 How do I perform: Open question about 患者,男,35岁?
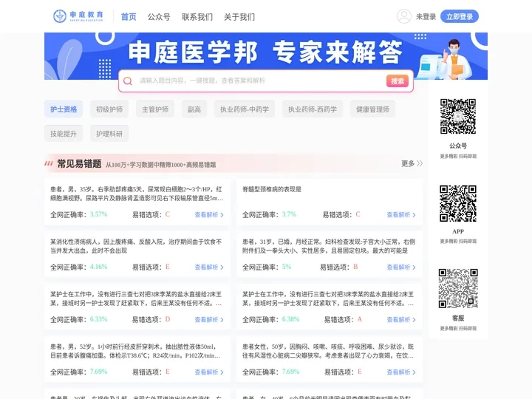point(137,194)
